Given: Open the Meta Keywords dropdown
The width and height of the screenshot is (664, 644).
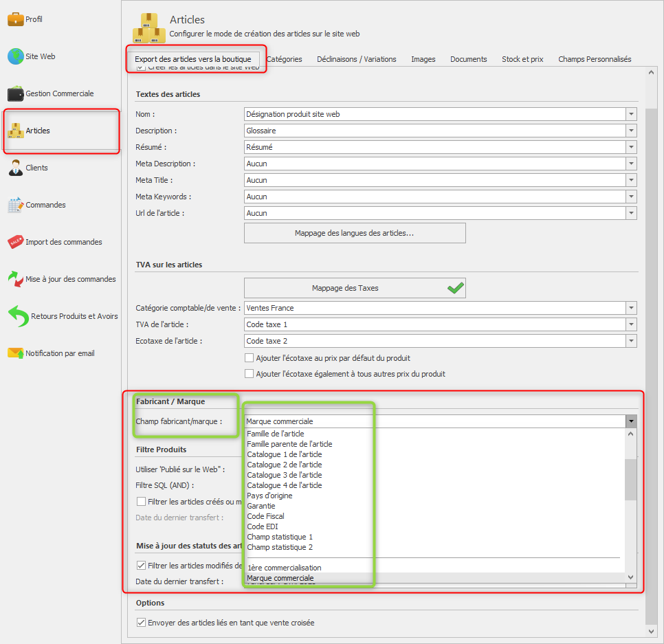Looking at the screenshot, I should (632, 197).
